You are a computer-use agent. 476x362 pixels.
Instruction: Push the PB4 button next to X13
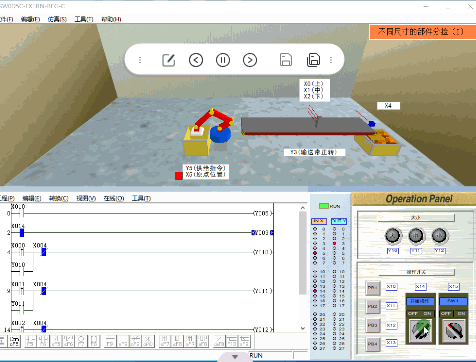point(373,344)
